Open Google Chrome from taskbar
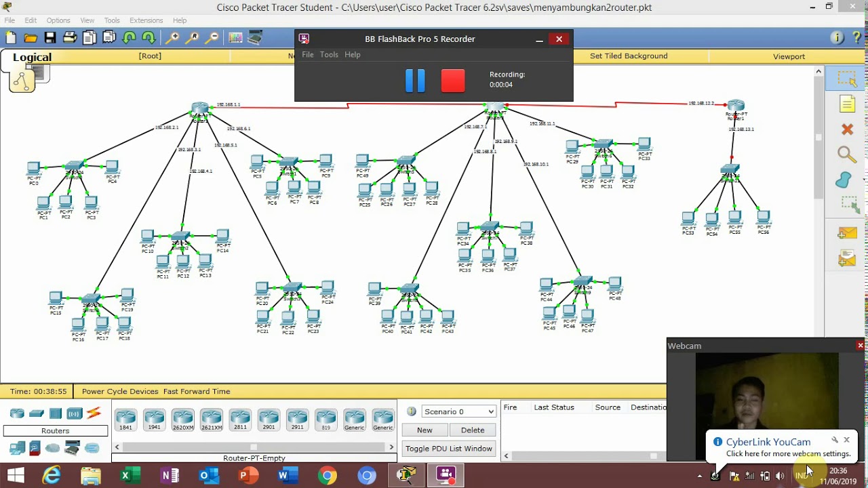 (x=328, y=475)
